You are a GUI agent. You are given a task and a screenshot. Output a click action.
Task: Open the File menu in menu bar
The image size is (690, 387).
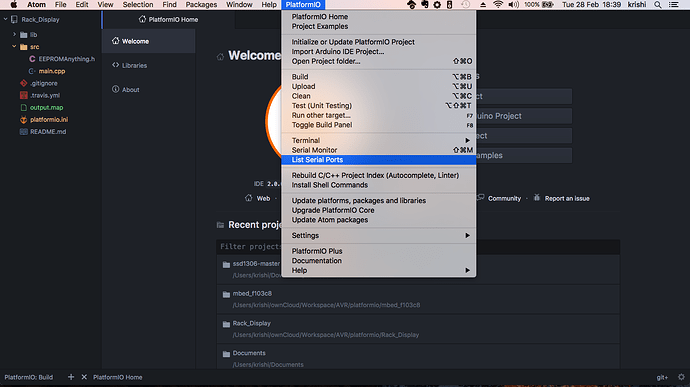pos(61,5)
